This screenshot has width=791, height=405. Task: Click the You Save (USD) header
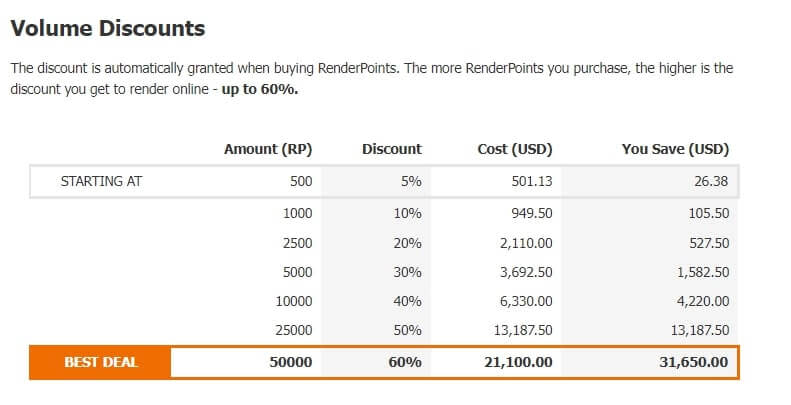point(675,149)
